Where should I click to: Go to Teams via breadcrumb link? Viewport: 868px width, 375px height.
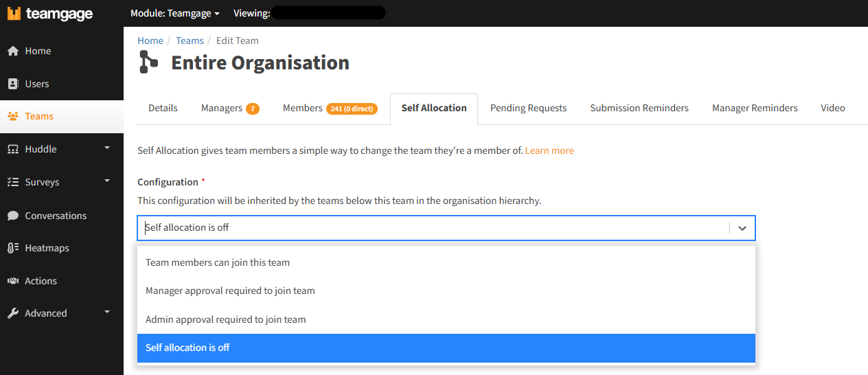(x=190, y=41)
